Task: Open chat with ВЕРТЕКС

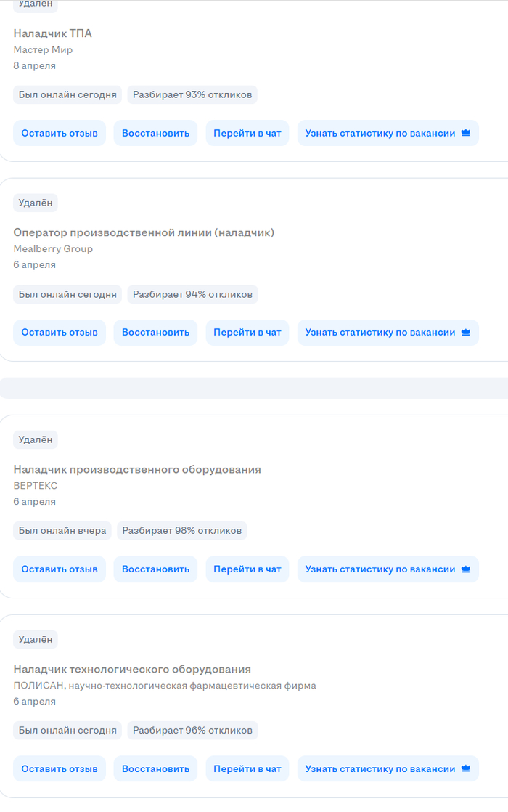Action: [x=247, y=569]
